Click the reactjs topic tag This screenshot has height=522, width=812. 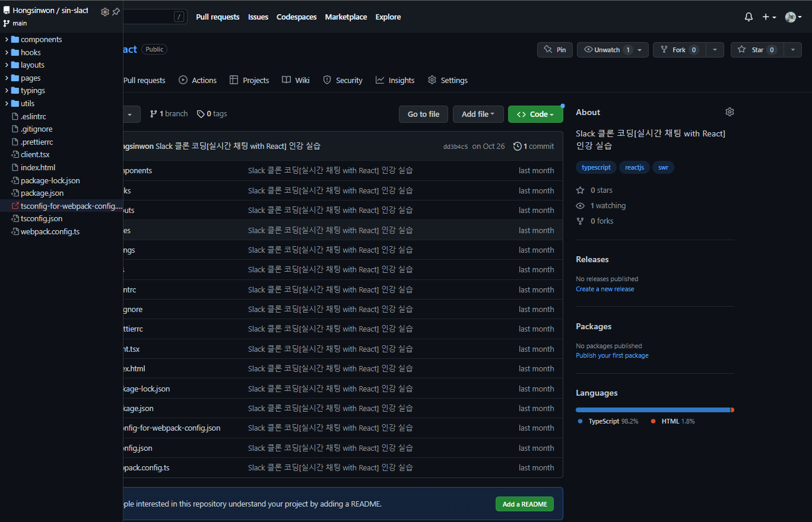click(635, 168)
